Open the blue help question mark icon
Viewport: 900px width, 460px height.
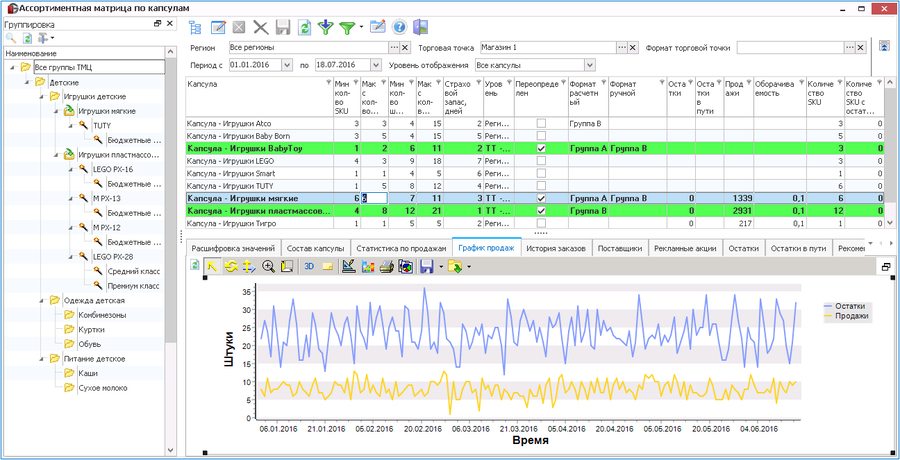tap(399, 27)
